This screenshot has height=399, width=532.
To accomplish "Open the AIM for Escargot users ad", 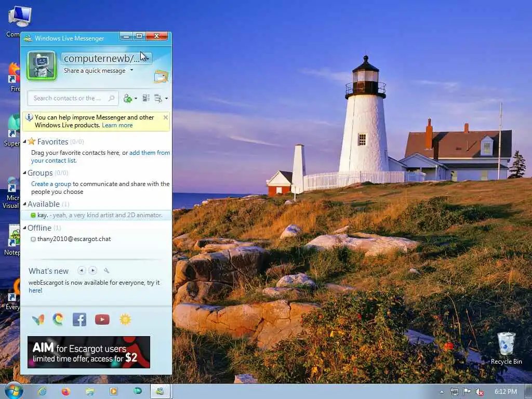I will [x=89, y=352].
